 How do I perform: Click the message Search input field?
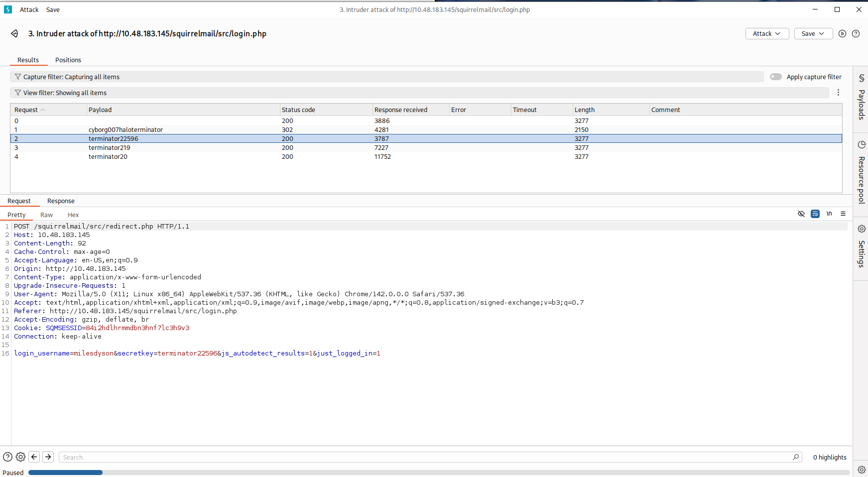[x=430, y=457]
